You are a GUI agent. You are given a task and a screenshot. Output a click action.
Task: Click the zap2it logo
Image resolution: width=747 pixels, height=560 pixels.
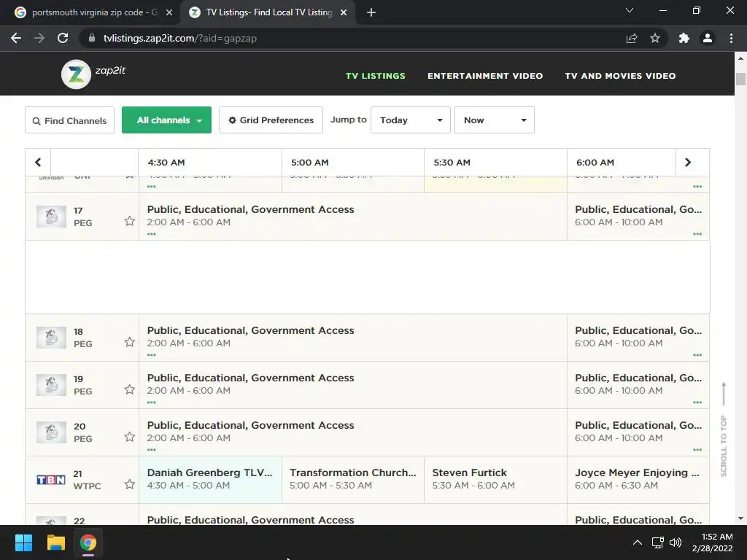tap(93, 74)
